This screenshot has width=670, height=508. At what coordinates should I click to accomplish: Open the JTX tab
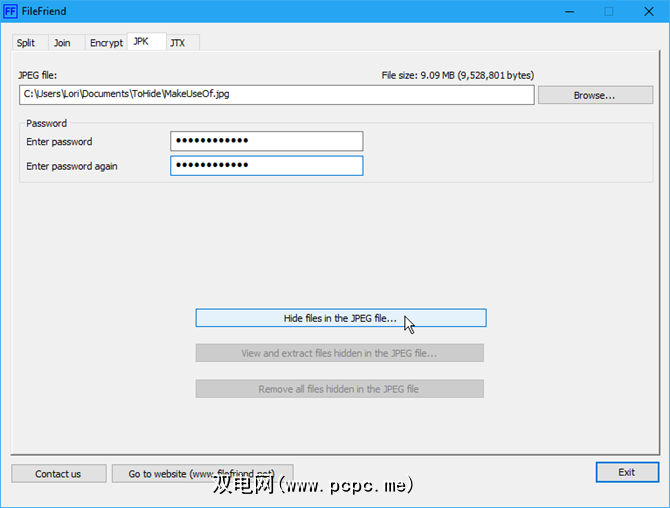click(x=182, y=43)
